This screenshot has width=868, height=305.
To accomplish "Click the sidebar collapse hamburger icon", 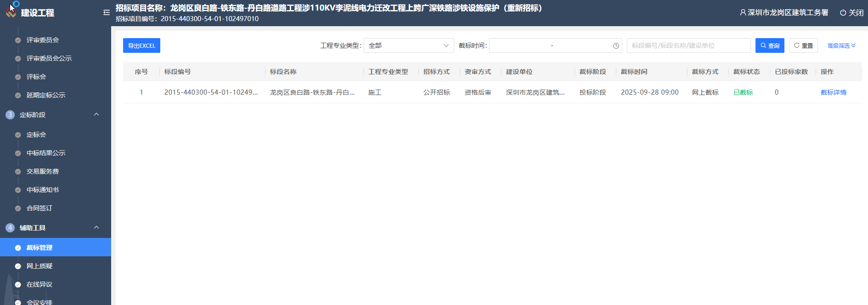I will (107, 12).
